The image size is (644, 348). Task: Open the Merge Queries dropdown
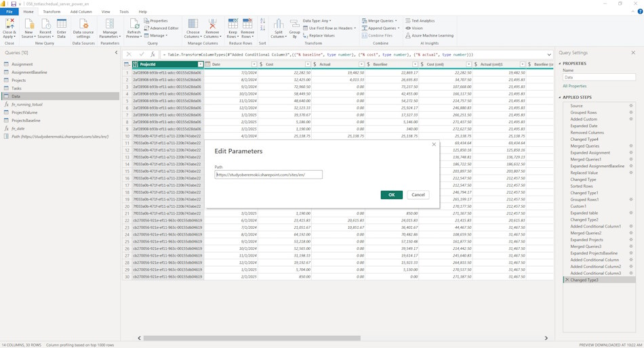[380, 20]
